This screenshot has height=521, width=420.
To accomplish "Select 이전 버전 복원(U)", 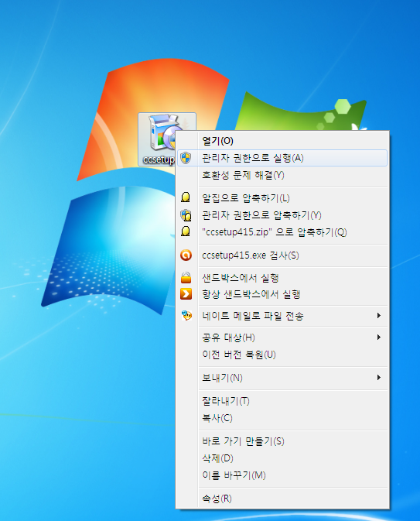I will click(282, 355).
